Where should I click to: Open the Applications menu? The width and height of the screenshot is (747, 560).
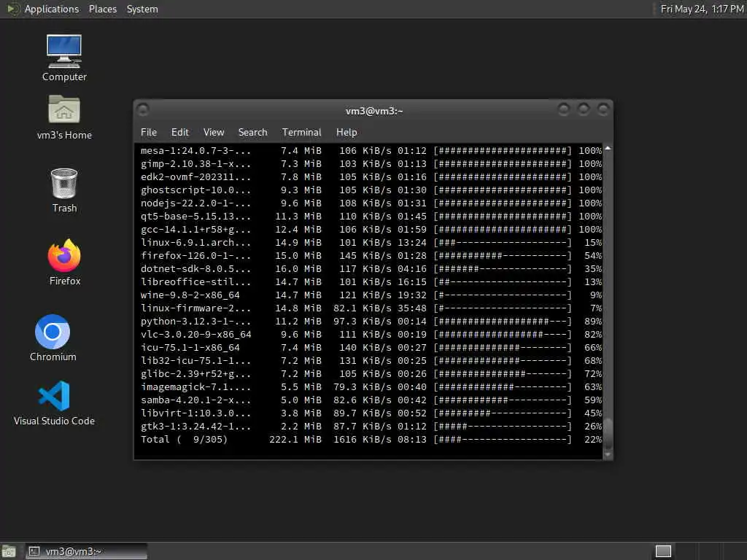pos(52,9)
